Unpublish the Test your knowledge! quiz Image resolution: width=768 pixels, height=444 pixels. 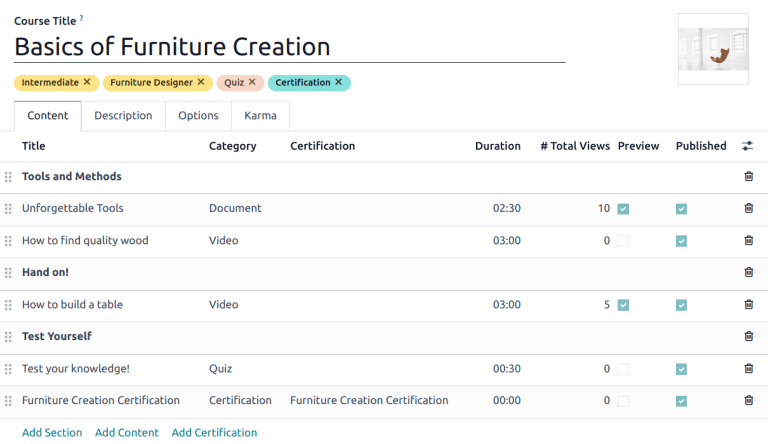coord(681,369)
